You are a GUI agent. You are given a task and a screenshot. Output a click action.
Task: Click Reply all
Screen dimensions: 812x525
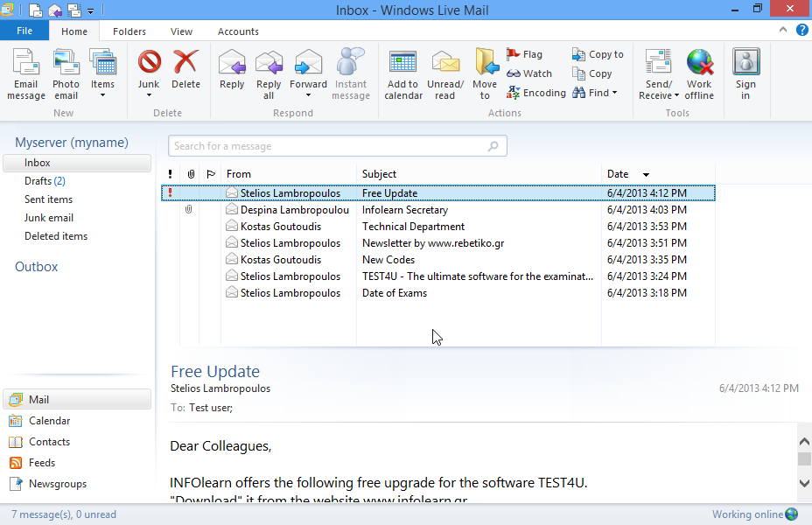[x=269, y=74]
